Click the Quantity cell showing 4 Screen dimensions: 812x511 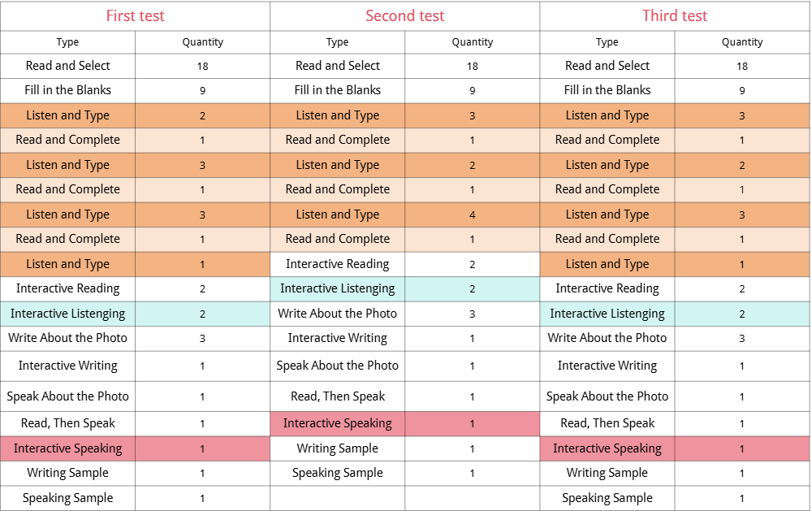tap(473, 215)
